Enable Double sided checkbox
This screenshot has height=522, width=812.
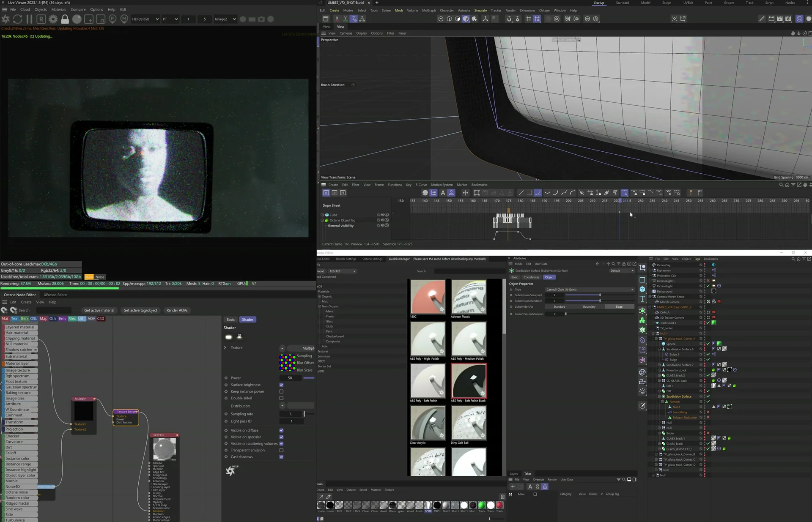point(281,398)
